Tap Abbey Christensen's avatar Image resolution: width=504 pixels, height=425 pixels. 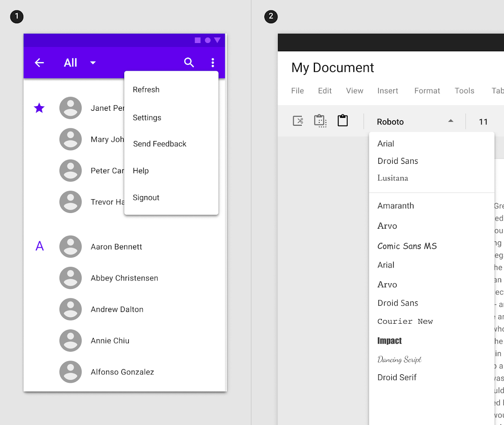[71, 278]
